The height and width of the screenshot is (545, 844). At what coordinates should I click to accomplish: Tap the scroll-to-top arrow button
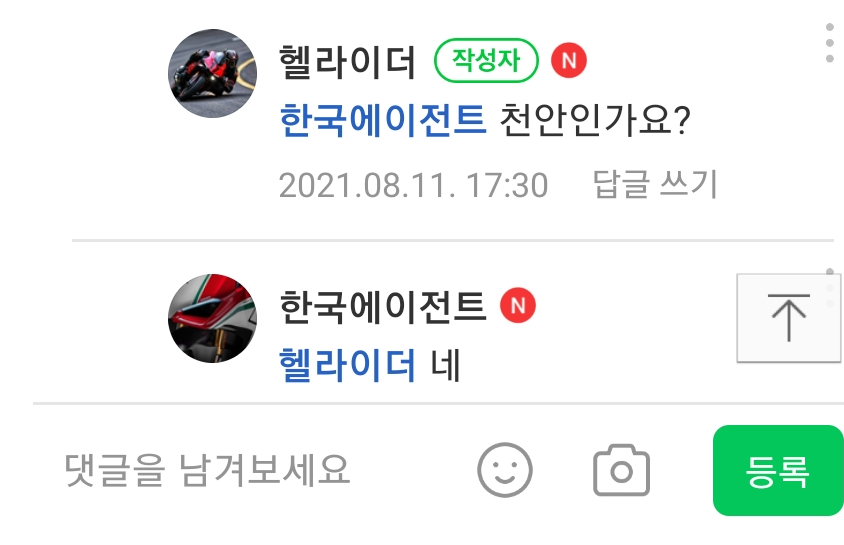point(789,318)
